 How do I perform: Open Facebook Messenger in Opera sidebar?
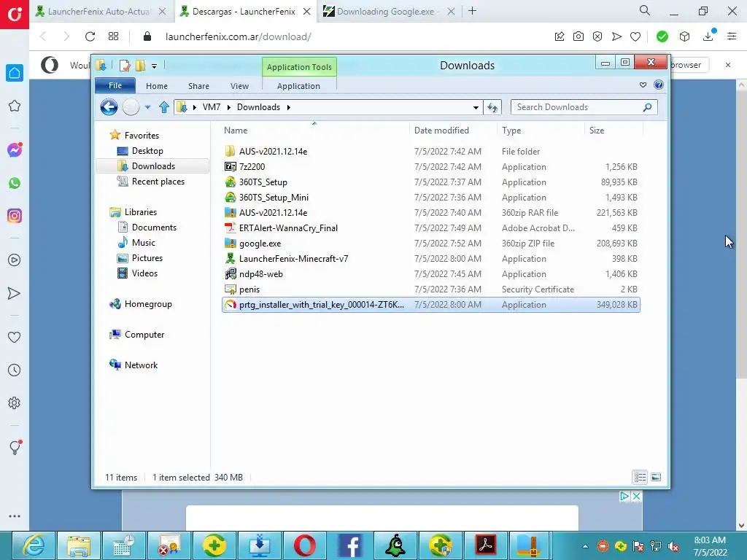(15, 150)
